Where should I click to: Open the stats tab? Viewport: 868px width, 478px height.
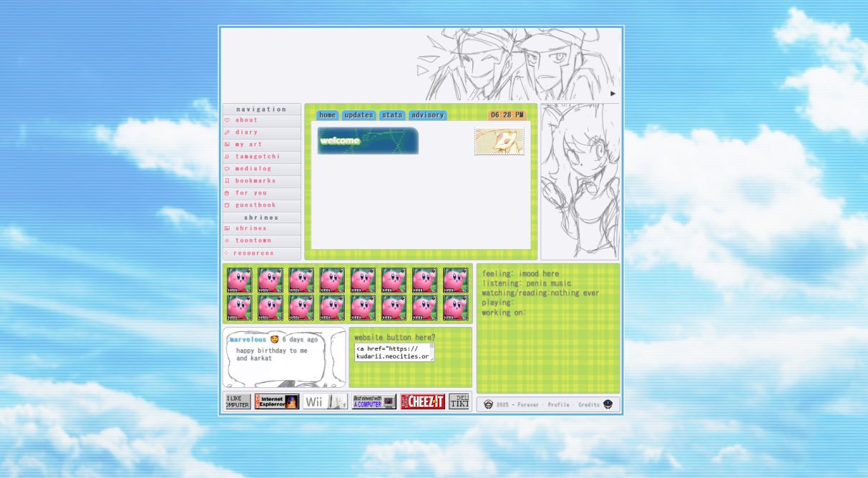click(x=392, y=115)
